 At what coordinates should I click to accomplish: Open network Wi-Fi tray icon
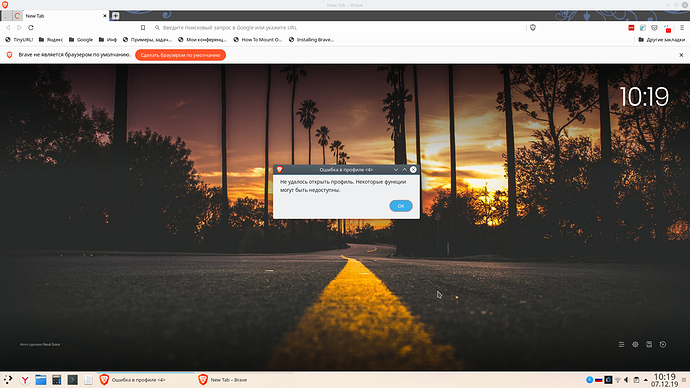617,380
